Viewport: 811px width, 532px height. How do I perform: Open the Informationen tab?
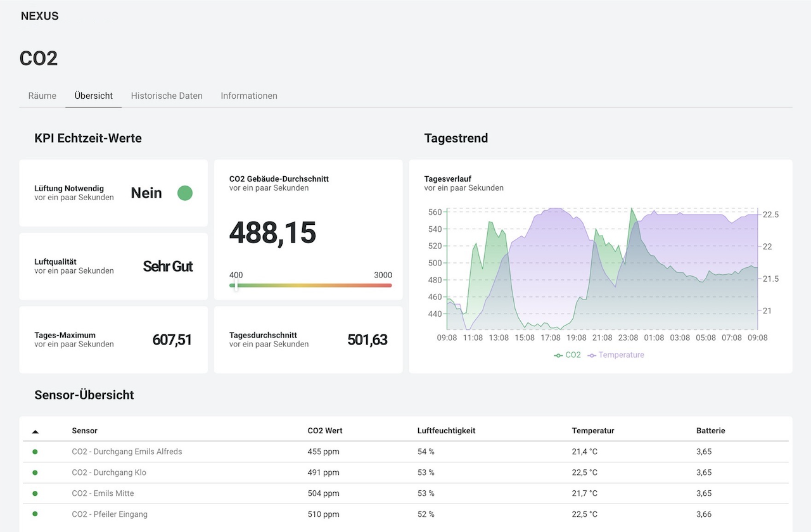pyautogui.click(x=249, y=96)
